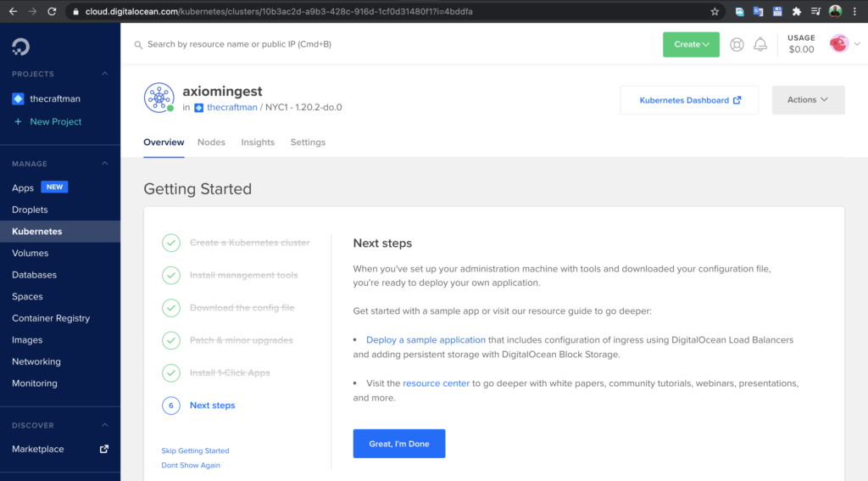Click the Install management tools checkmark
Viewport: 868px width, 481px height.
click(x=171, y=276)
